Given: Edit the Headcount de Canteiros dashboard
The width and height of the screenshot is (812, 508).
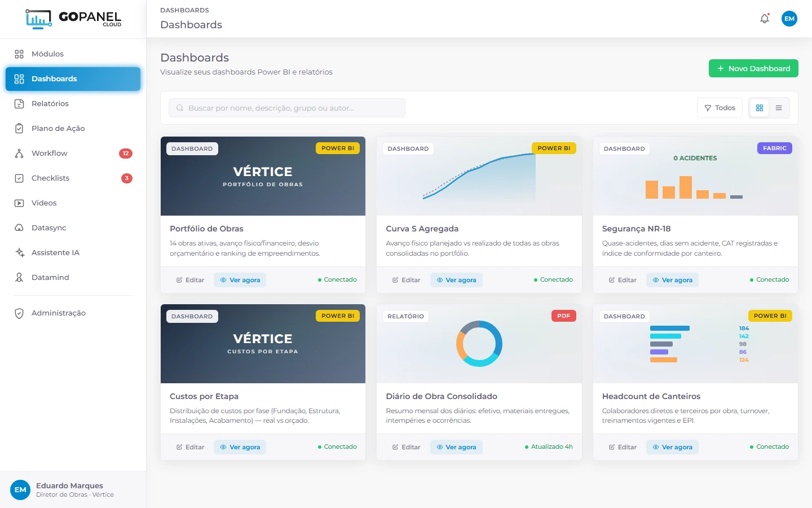Looking at the screenshot, I should (623, 447).
